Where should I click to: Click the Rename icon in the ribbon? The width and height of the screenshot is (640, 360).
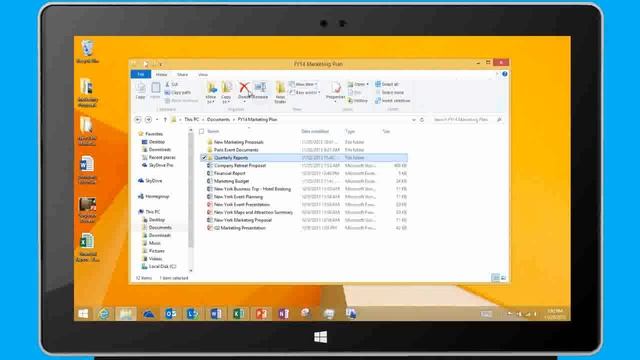[x=260, y=90]
